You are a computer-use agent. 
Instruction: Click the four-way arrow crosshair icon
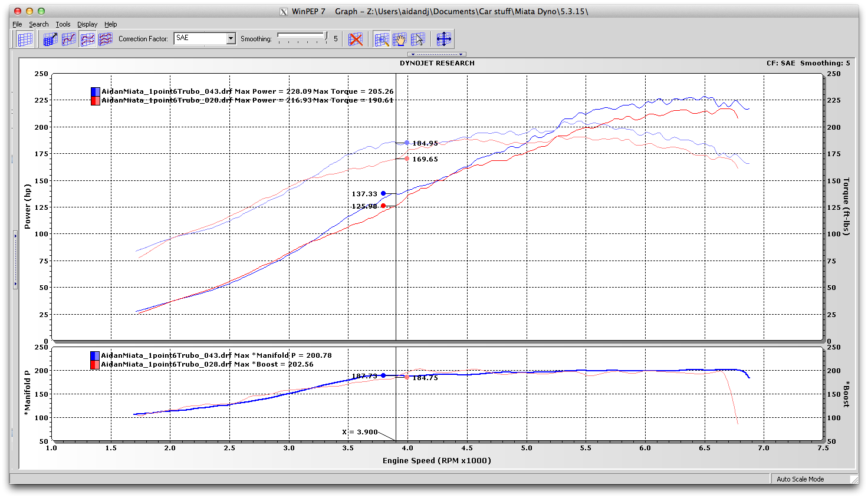point(443,39)
